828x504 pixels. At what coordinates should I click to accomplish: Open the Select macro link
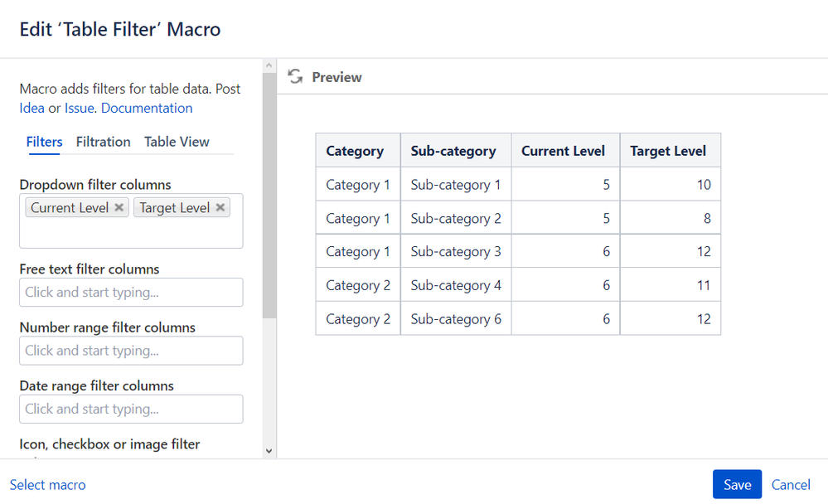pos(47,485)
